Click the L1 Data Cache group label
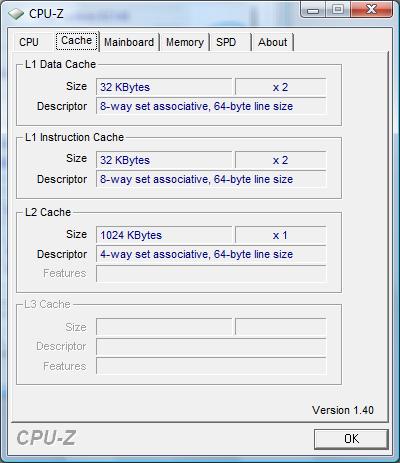 (x=60, y=64)
